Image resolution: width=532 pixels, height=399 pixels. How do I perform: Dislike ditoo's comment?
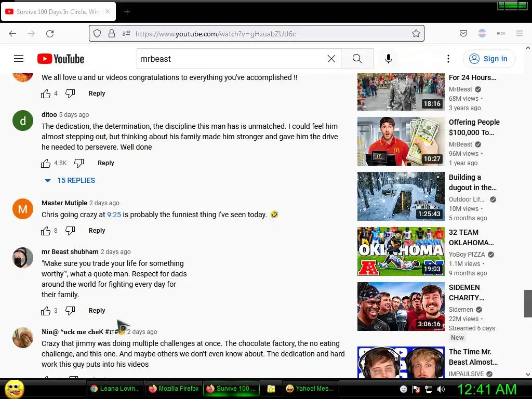pyautogui.click(x=79, y=163)
